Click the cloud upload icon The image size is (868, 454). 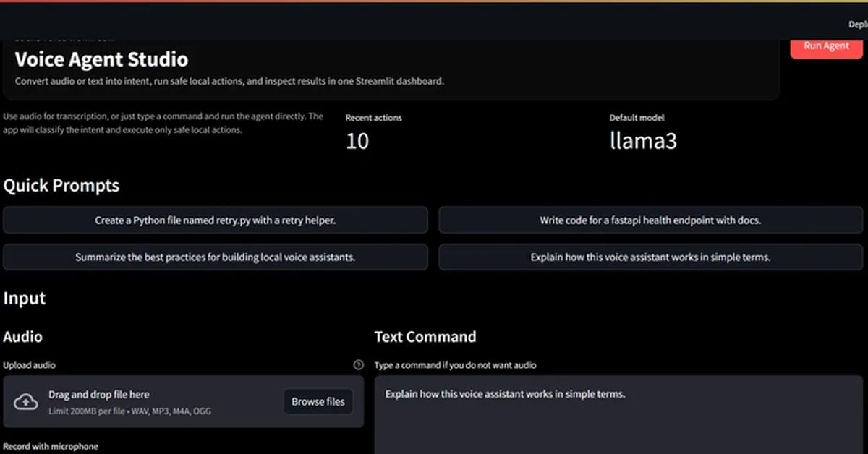pos(26,401)
